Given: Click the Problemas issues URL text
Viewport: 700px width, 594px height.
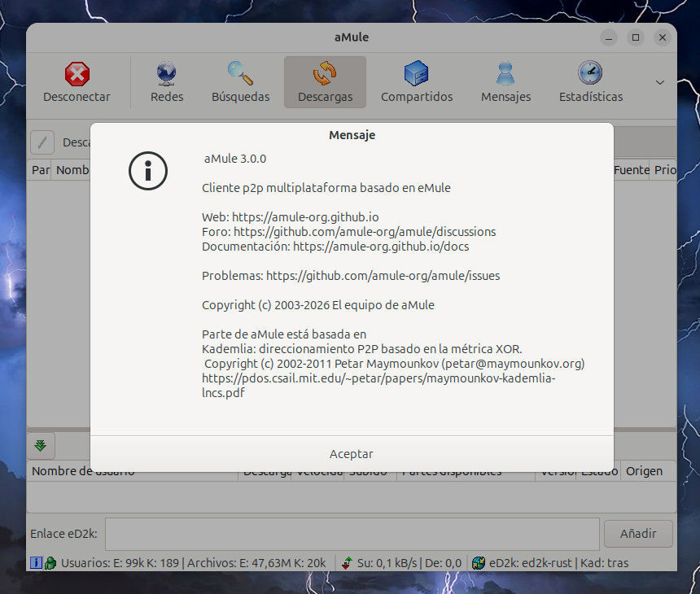Looking at the screenshot, I should tap(383, 276).
